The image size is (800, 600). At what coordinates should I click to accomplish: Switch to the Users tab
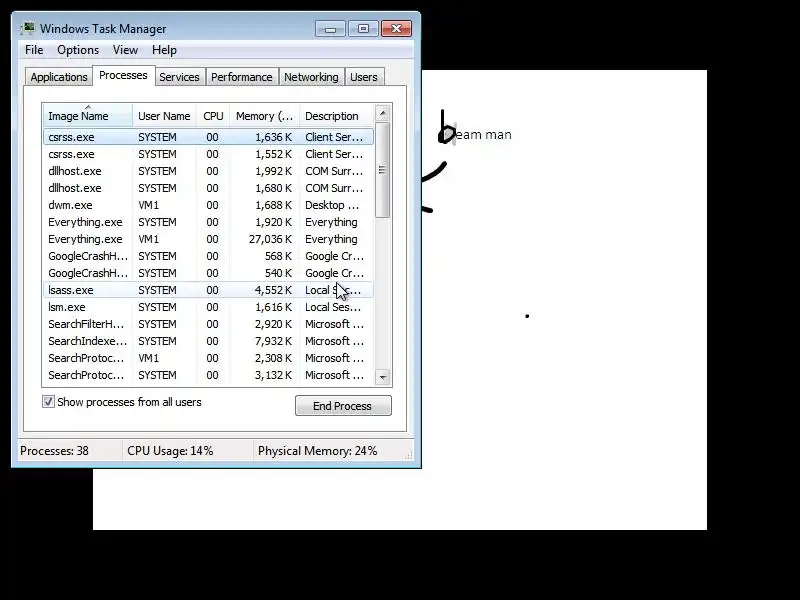tap(364, 77)
